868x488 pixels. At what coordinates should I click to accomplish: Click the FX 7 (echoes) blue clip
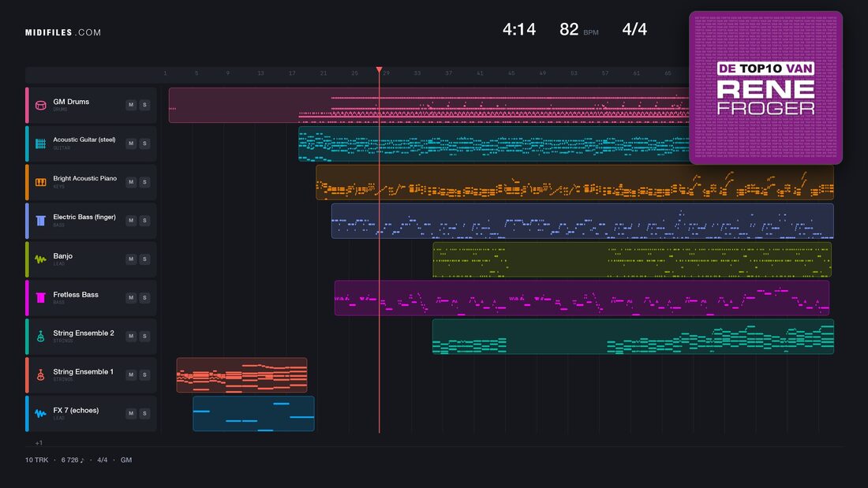tap(253, 413)
